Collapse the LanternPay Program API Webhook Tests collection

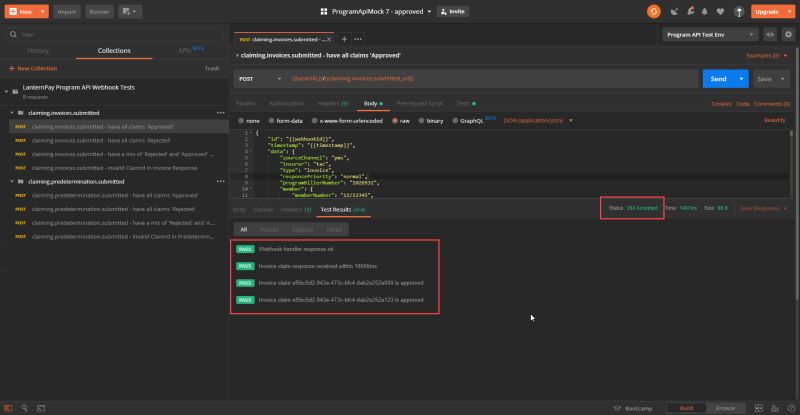6,91
